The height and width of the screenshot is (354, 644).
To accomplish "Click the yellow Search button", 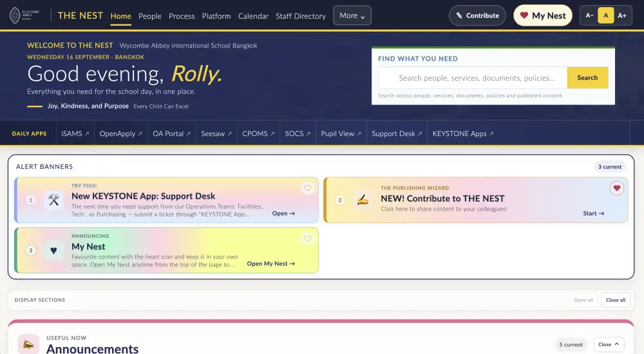I will click(587, 78).
